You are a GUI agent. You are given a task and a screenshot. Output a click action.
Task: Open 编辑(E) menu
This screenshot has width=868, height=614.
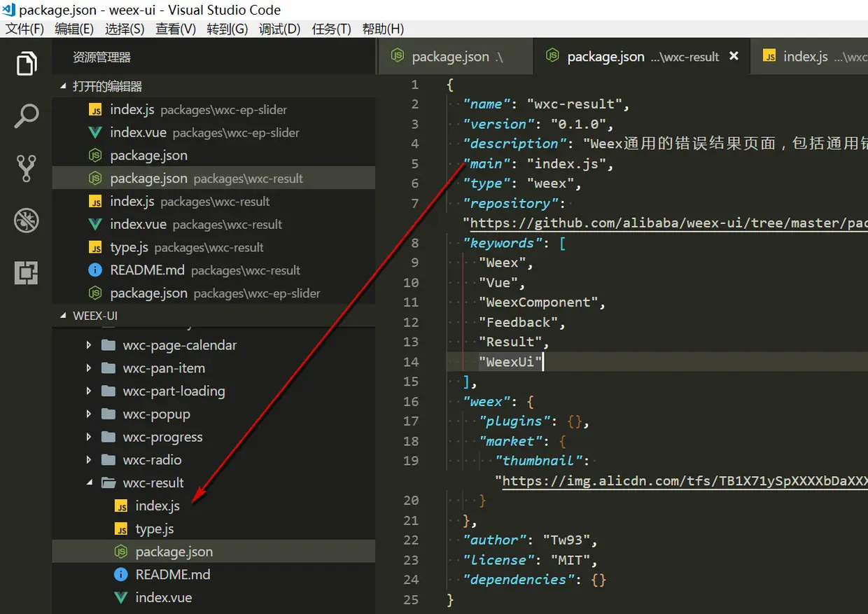coord(74,29)
